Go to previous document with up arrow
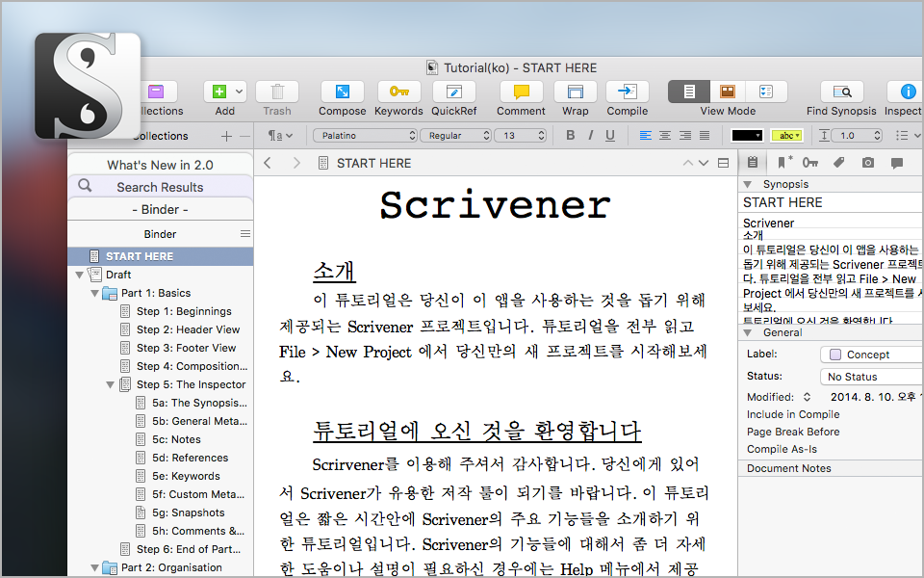The height and width of the screenshot is (578, 924). [x=687, y=163]
